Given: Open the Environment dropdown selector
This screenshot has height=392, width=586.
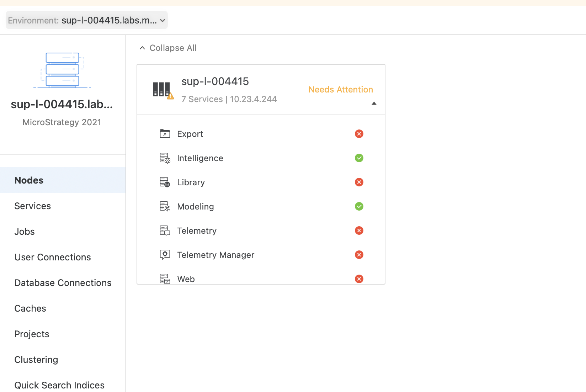Looking at the screenshot, I should (87, 20).
